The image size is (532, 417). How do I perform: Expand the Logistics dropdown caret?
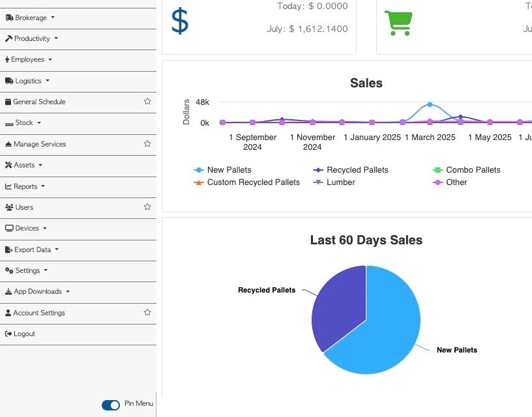48,81
